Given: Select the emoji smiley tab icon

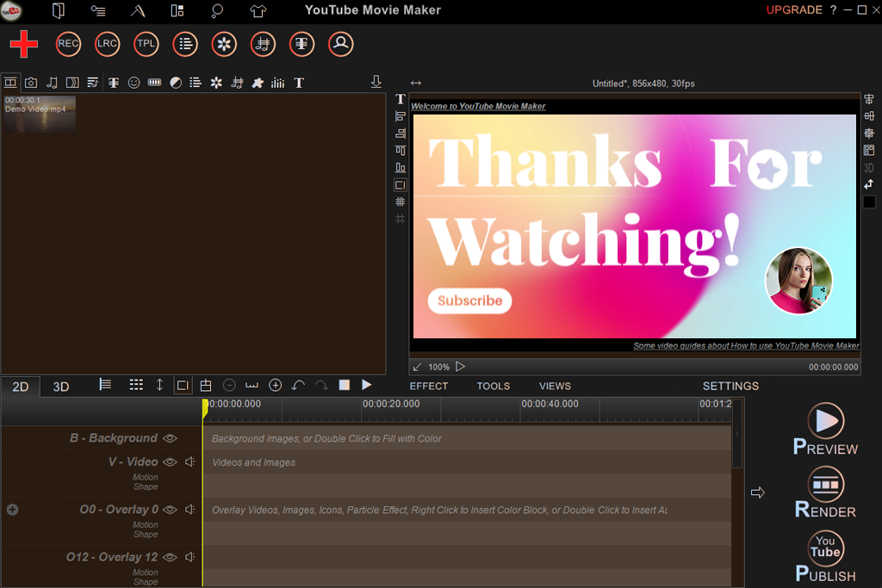Looking at the screenshot, I should click(134, 83).
